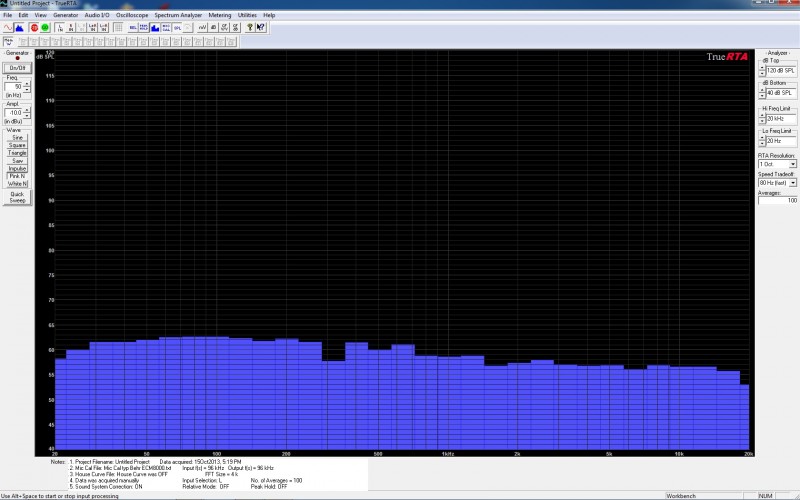This screenshot has width=800, height=500.
Task: Toggle the grid display toolbar icon
Action: pos(118,28)
